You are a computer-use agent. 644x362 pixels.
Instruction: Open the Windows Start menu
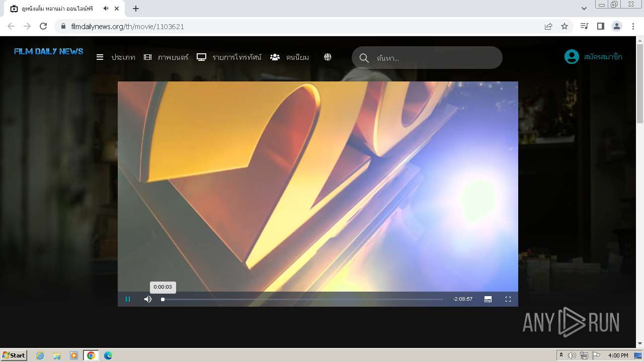14,355
